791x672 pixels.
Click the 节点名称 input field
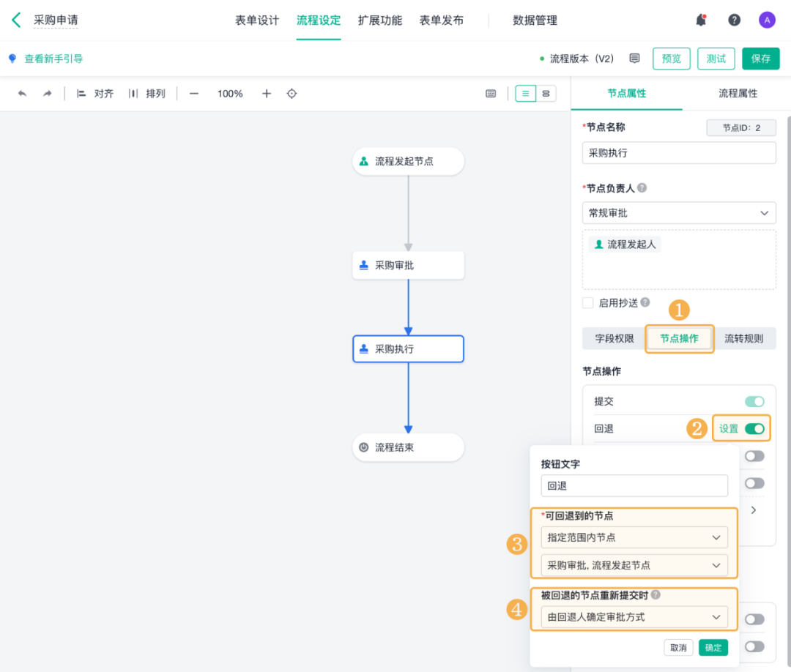click(x=678, y=153)
